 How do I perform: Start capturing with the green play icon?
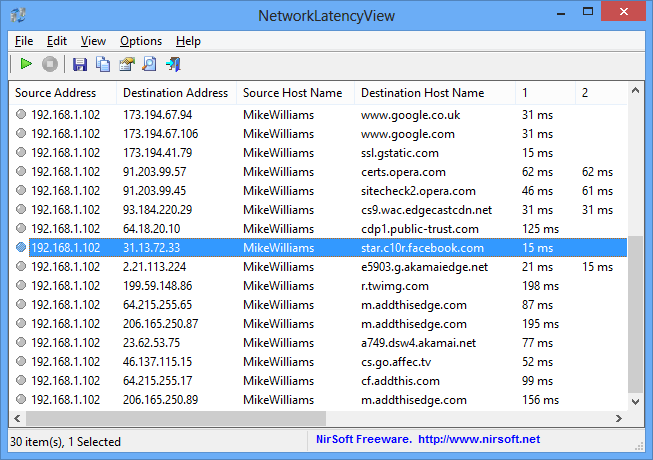click(26, 64)
